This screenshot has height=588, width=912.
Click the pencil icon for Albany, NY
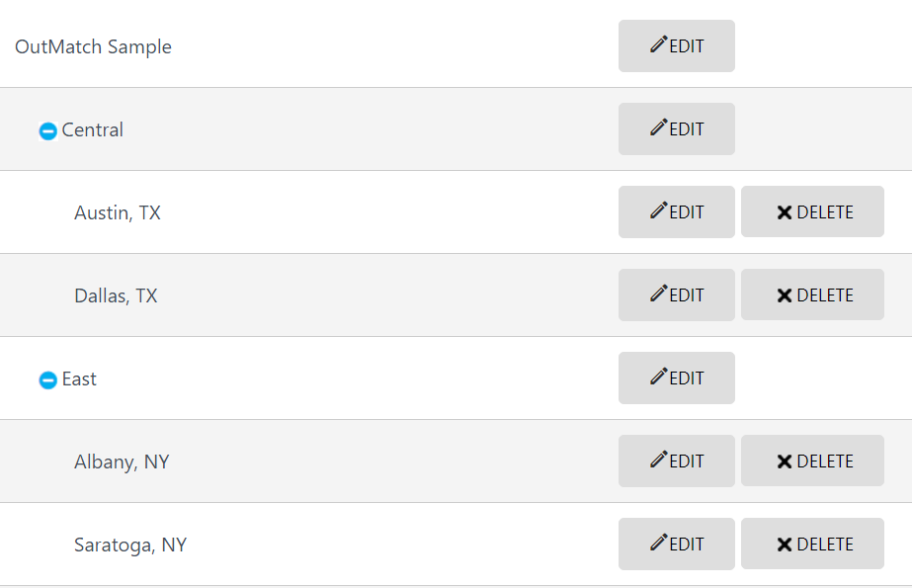tap(658, 459)
